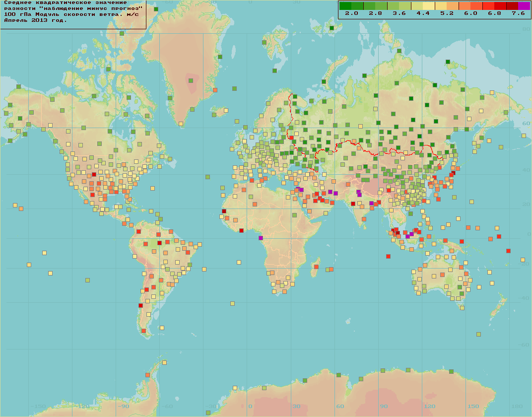Click the yellow marker on the Falkland Islands
Image resolution: width=532 pixels, height=417 pixels.
[x=162, y=328]
